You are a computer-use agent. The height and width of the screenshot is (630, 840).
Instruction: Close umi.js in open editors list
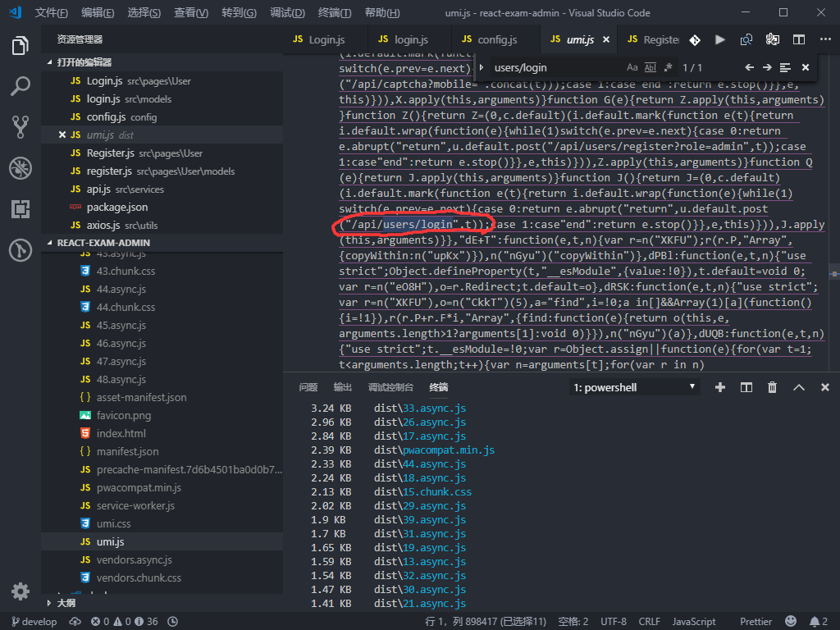62,135
